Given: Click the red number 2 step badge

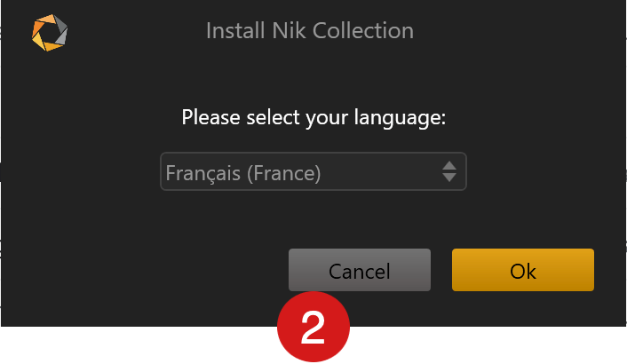Looking at the screenshot, I should 313,327.
